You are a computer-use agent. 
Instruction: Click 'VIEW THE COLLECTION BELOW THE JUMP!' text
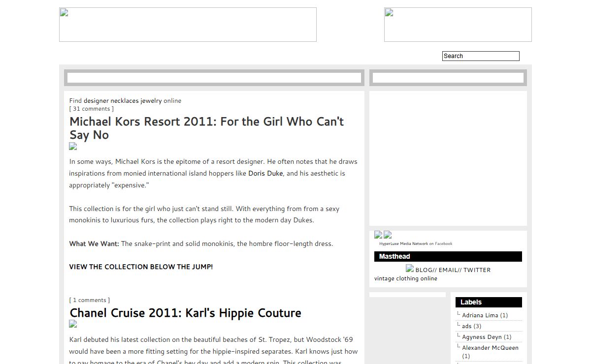[141, 267]
